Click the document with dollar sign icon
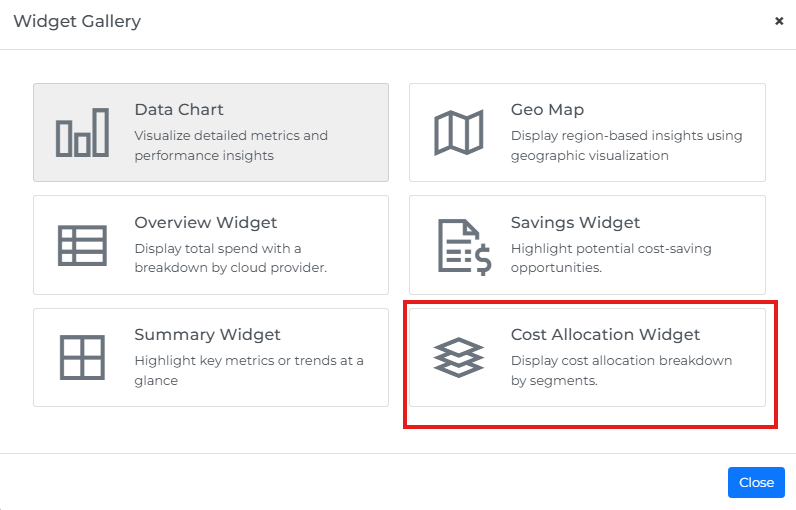The height and width of the screenshot is (510, 796). 464,245
